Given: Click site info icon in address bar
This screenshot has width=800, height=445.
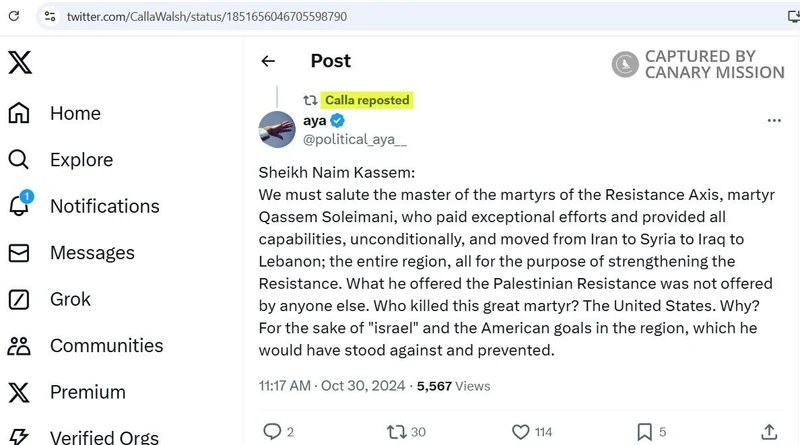Looking at the screenshot, I should 49,17.
